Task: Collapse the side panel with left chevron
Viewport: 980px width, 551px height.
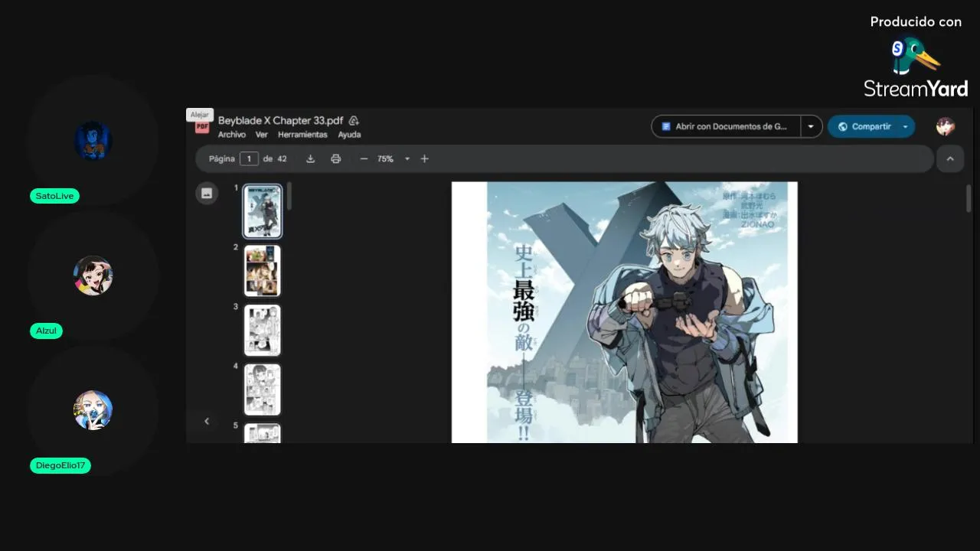Action: click(206, 421)
